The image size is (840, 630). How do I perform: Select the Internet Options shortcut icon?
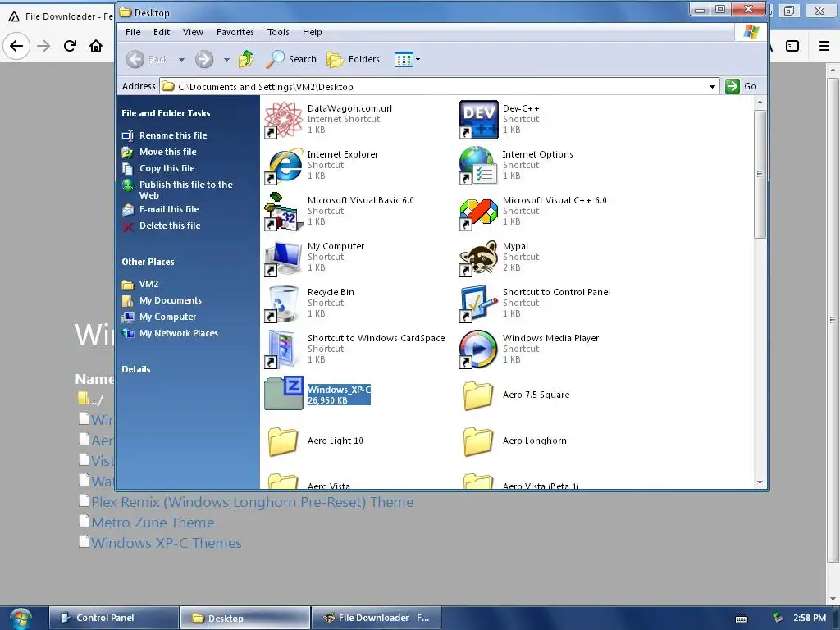(478, 166)
